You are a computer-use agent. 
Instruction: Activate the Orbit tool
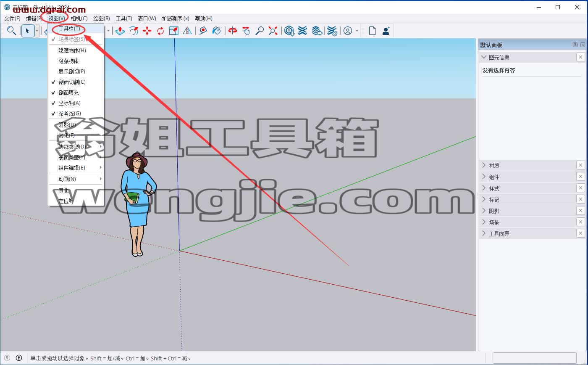pyautogui.click(x=233, y=31)
